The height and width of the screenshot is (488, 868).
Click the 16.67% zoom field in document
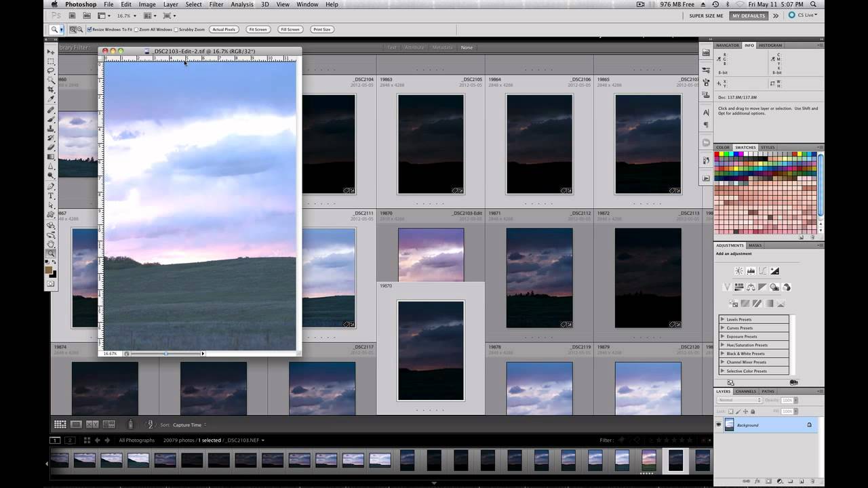(x=110, y=353)
